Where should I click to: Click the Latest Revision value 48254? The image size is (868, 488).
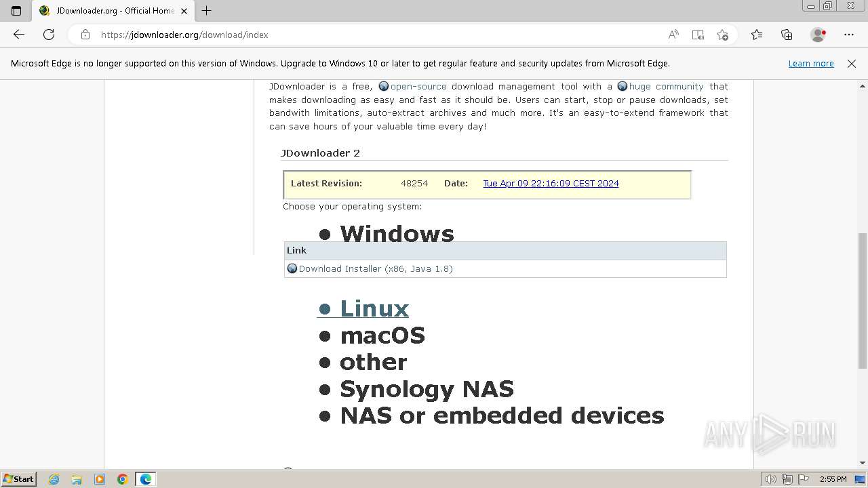click(414, 184)
